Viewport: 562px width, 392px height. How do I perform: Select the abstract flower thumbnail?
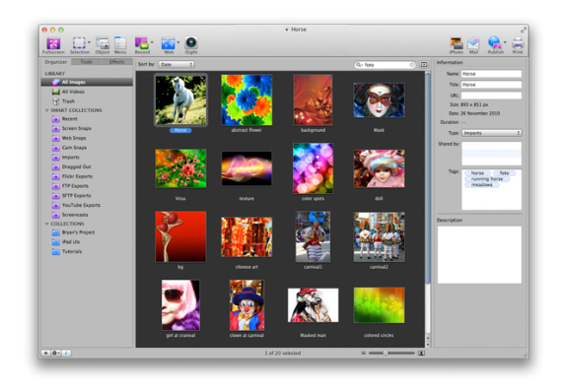click(x=246, y=100)
